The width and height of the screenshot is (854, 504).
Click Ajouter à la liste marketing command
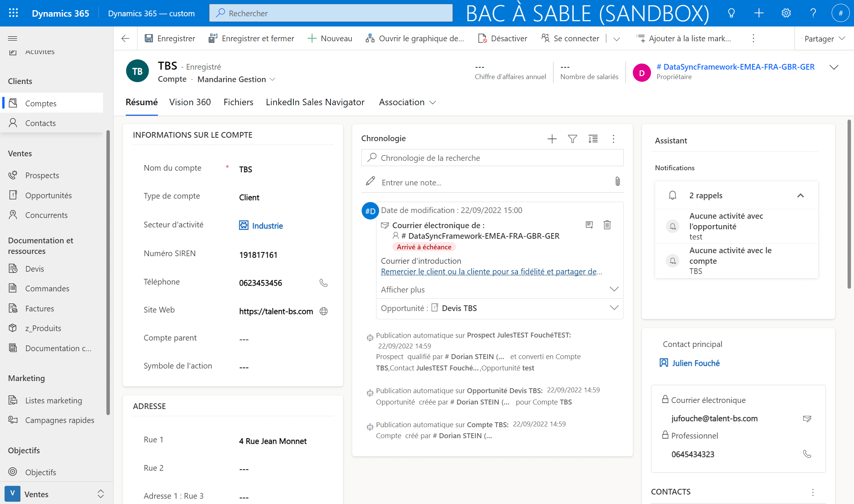point(684,38)
